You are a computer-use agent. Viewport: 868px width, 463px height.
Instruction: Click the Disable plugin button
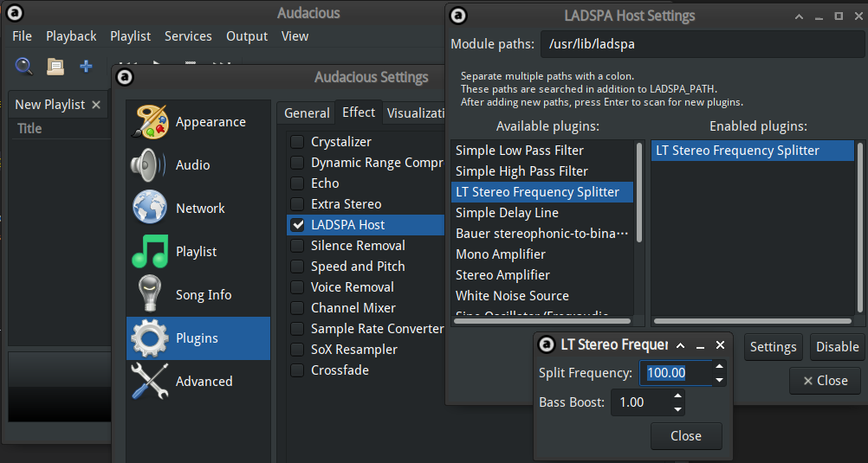pyautogui.click(x=837, y=347)
